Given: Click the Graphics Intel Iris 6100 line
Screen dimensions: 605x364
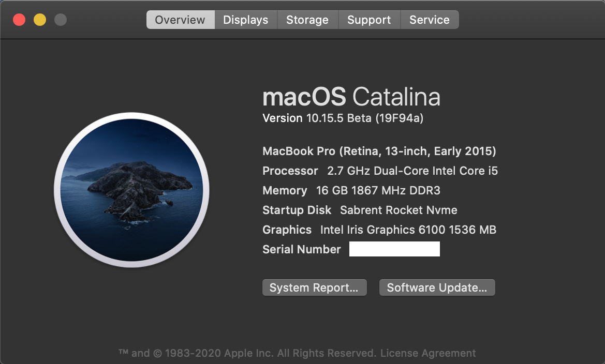Looking at the screenshot, I should click(x=379, y=230).
